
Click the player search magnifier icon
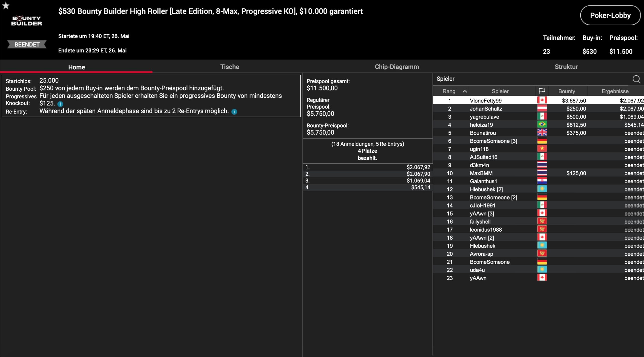(x=636, y=79)
